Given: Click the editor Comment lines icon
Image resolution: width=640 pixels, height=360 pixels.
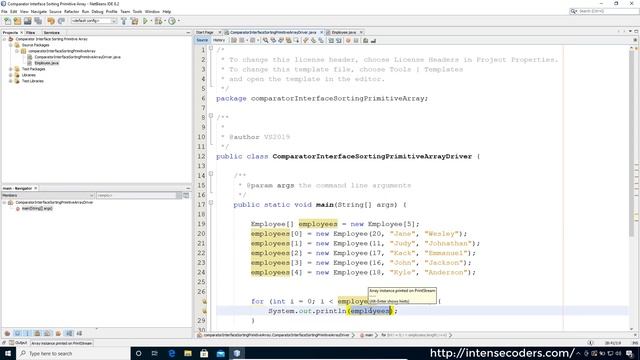Looking at the screenshot, I should pyautogui.click(x=366, y=40).
